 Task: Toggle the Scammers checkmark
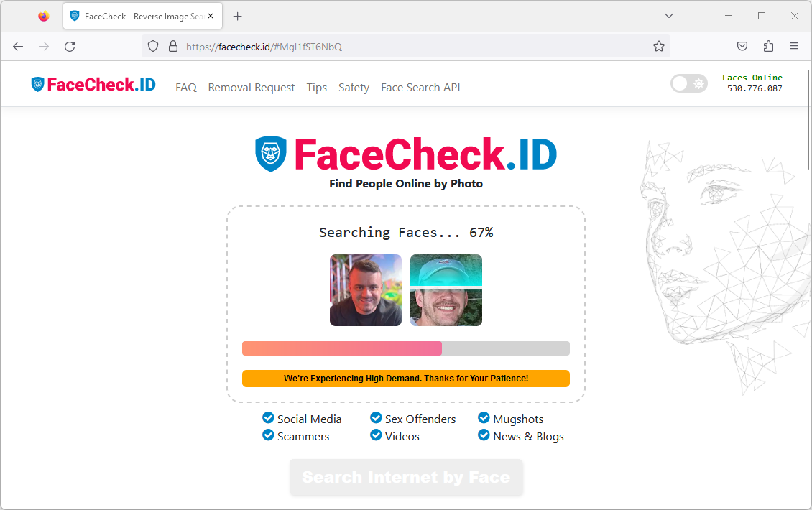click(x=268, y=435)
